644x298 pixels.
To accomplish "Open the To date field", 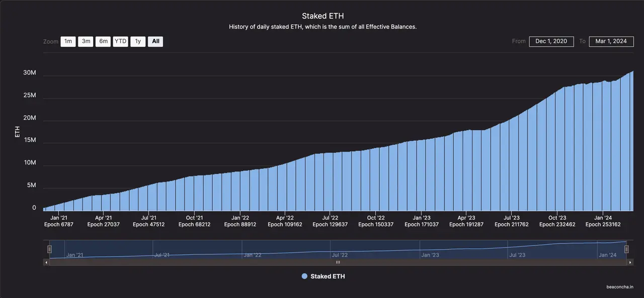I will [611, 41].
